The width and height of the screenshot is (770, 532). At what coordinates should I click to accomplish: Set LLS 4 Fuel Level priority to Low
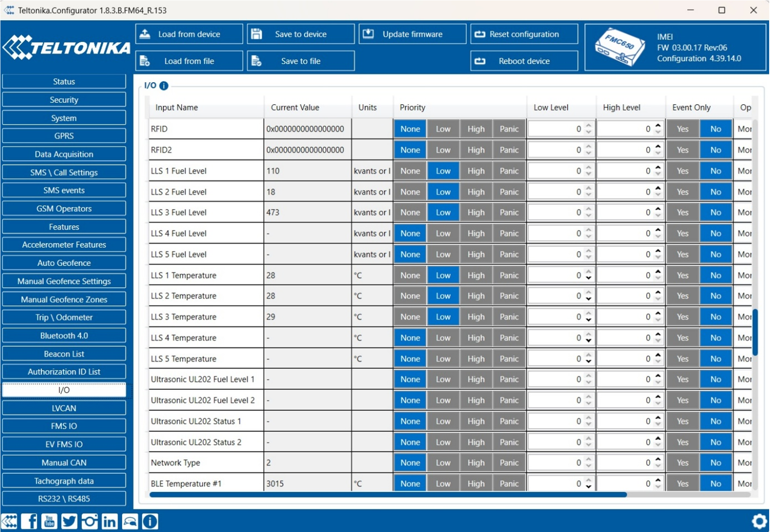tap(443, 233)
